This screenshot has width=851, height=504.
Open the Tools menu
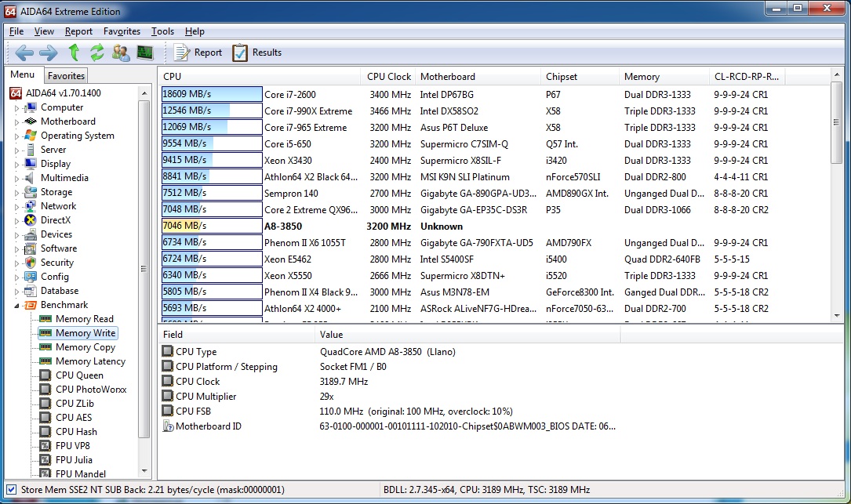162,31
